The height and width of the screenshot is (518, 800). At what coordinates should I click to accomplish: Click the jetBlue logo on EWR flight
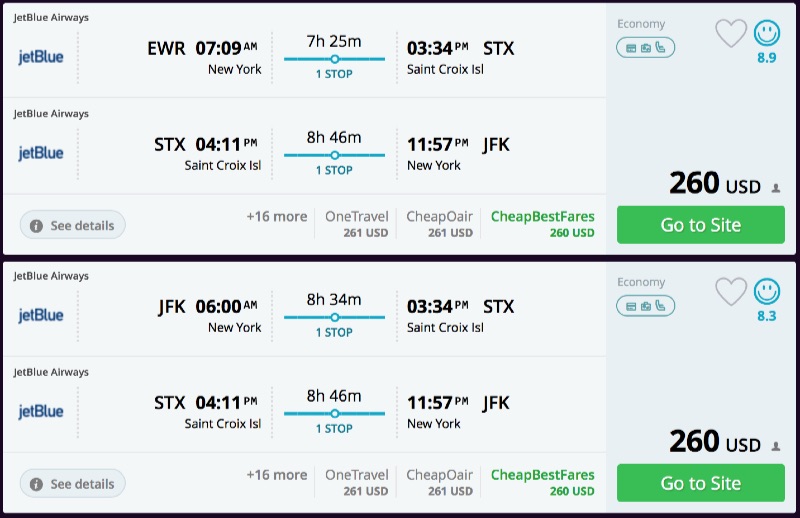click(x=41, y=57)
